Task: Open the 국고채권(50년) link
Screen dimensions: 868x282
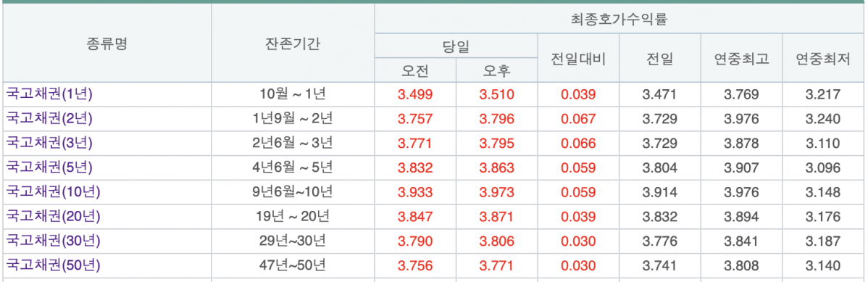Action: pos(53,265)
